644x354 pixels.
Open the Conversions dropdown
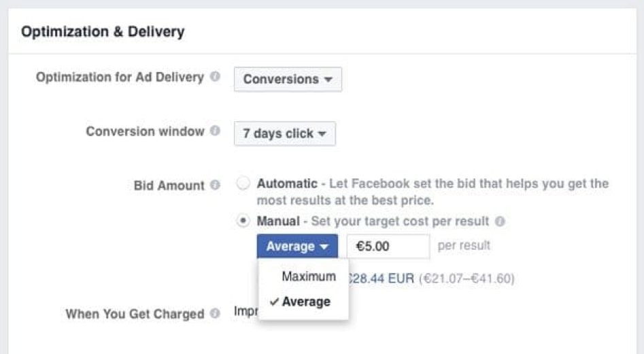pos(288,79)
